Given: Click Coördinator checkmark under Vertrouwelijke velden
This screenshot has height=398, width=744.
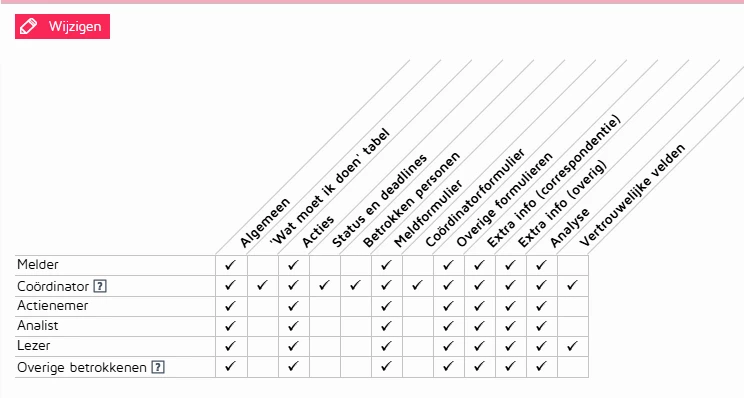Looking at the screenshot, I should click(x=572, y=286).
